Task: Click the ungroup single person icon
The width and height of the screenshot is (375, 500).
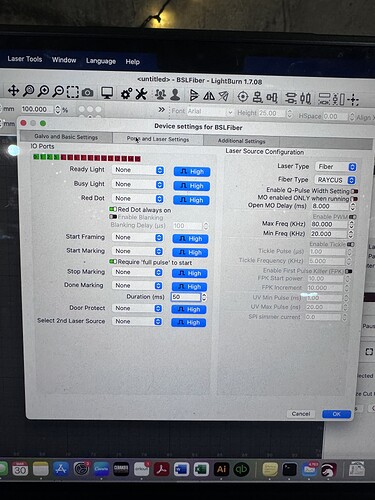Action: pyautogui.click(x=175, y=95)
